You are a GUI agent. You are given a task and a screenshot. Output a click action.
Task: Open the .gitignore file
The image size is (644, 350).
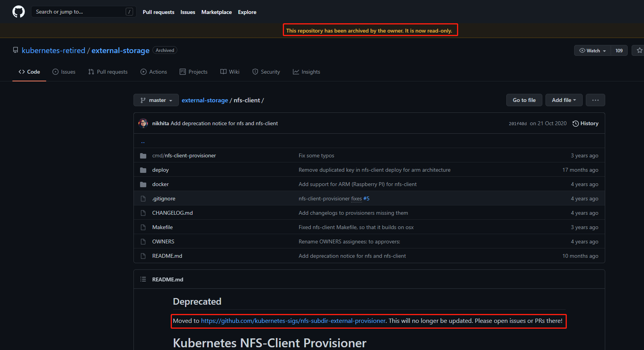[x=164, y=198]
